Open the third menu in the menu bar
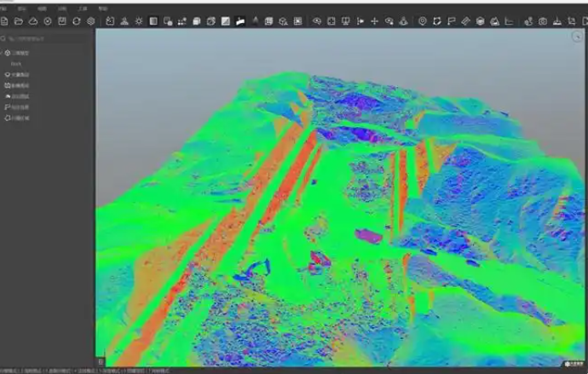The image size is (588, 374). click(42, 9)
